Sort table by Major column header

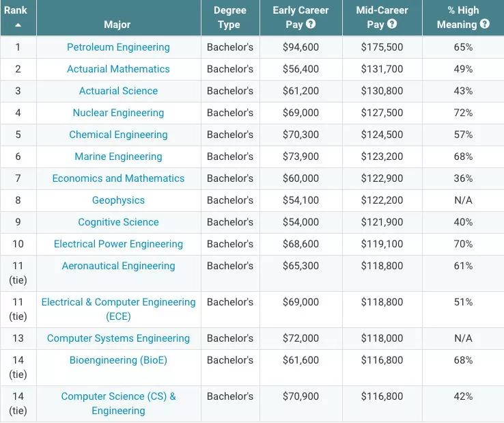coord(117,25)
